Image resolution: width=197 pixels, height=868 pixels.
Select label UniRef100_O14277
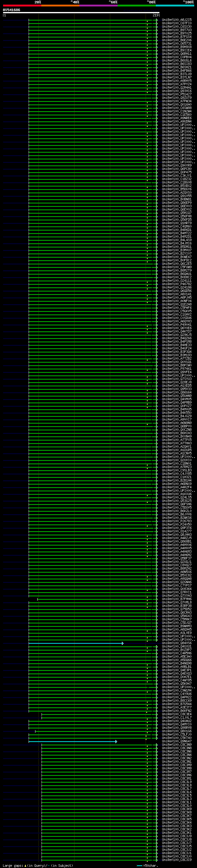coord(177,531)
